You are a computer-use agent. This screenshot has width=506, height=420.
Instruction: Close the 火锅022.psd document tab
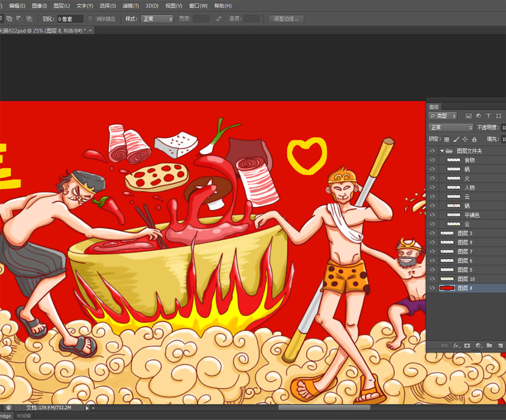91,30
